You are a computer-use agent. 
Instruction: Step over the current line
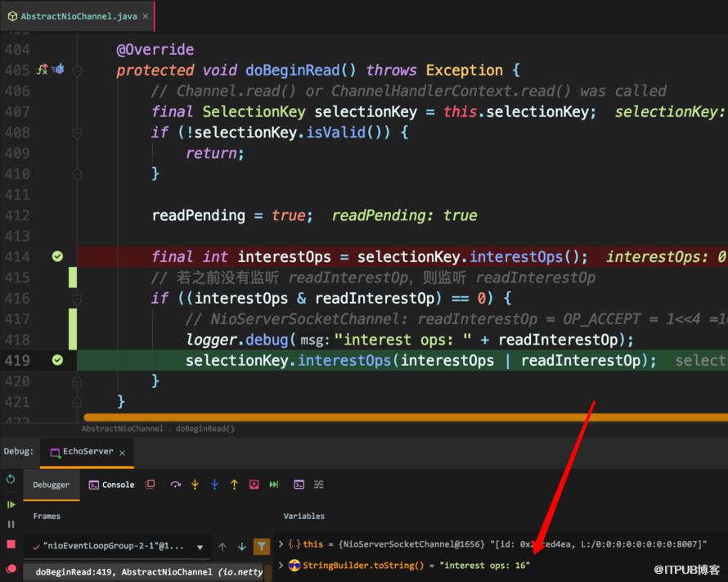(176, 485)
